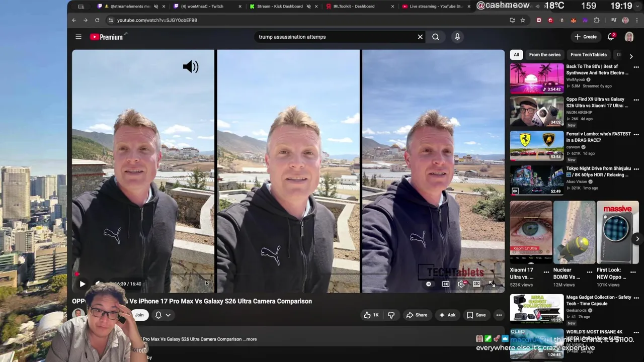Switch to streamelements browser tab

pyautogui.click(x=131, y=7)
